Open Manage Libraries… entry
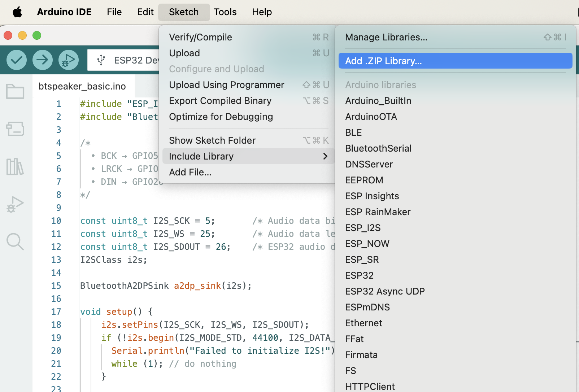 coord(456,37)
